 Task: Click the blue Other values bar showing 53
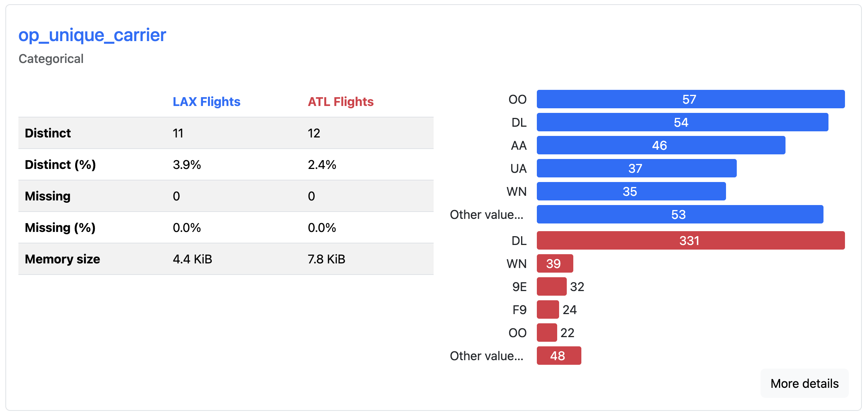680,215
